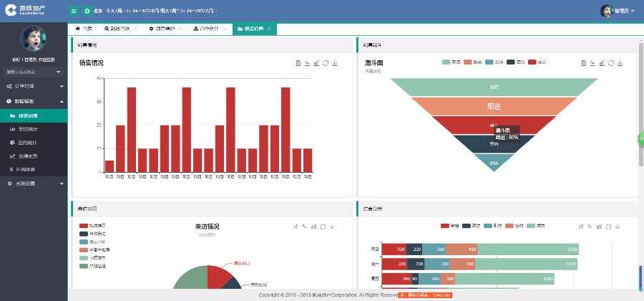Click the blue scrollbar thumb near the bottom-right corner
This screenshot has width=644, height=301.
(640, 277)
